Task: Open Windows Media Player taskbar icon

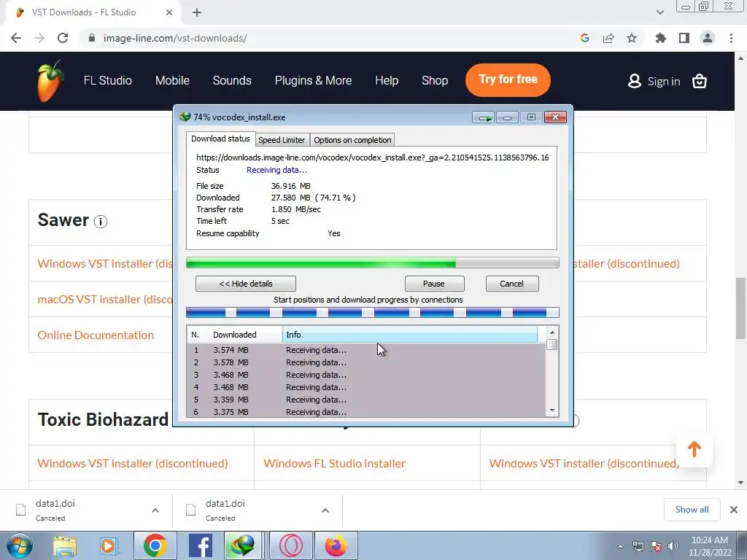Action: coord(108,545)
